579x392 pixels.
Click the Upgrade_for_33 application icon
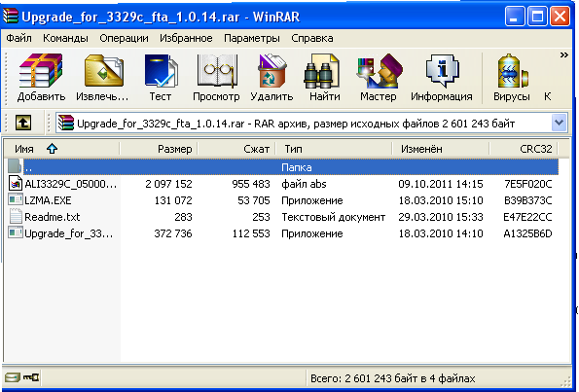click(x=16, y=232)
